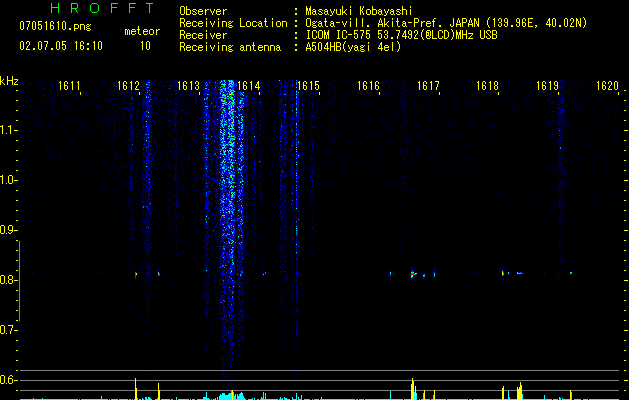
Task: Click the 1613 time axis label
Action: (189, 86)
